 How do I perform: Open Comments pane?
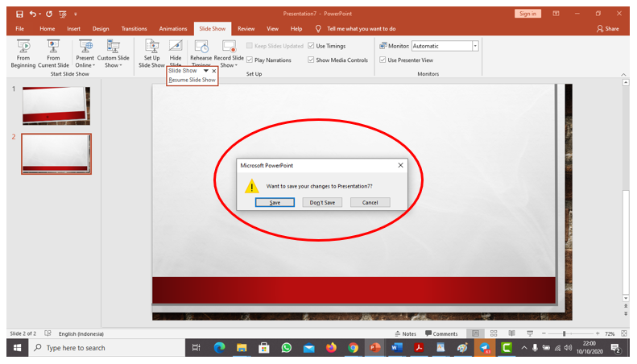[x=441, y=334]
